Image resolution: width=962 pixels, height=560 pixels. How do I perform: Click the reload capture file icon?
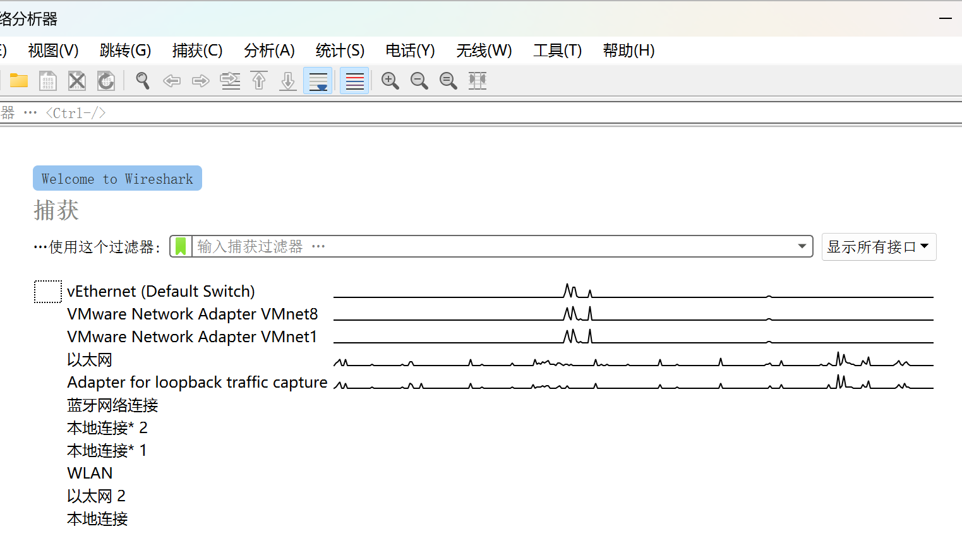point(106,81)
